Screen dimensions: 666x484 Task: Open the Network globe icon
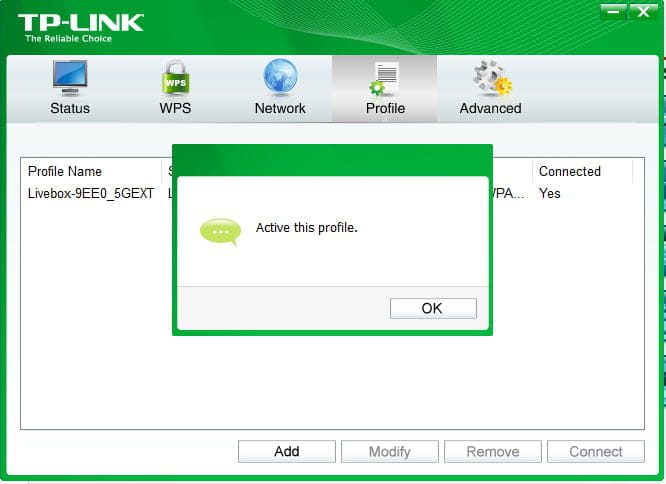280,76
